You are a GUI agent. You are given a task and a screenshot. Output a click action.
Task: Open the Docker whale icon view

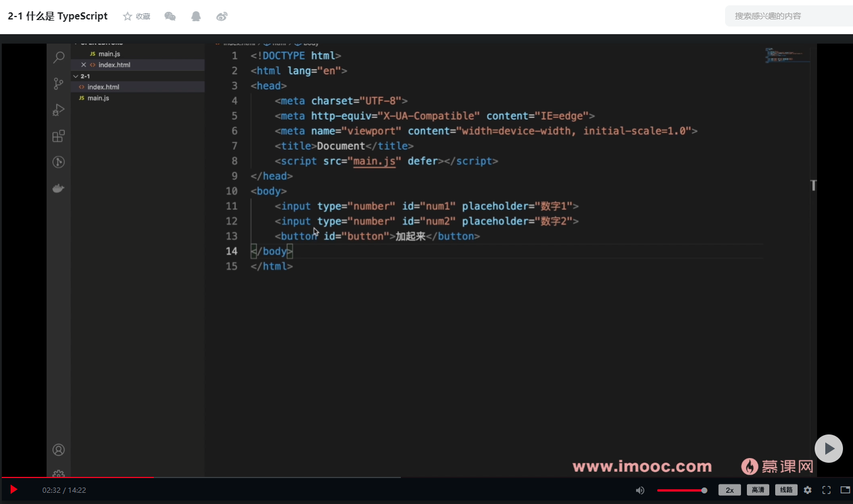pyautogui.click(x=58, y=189)
